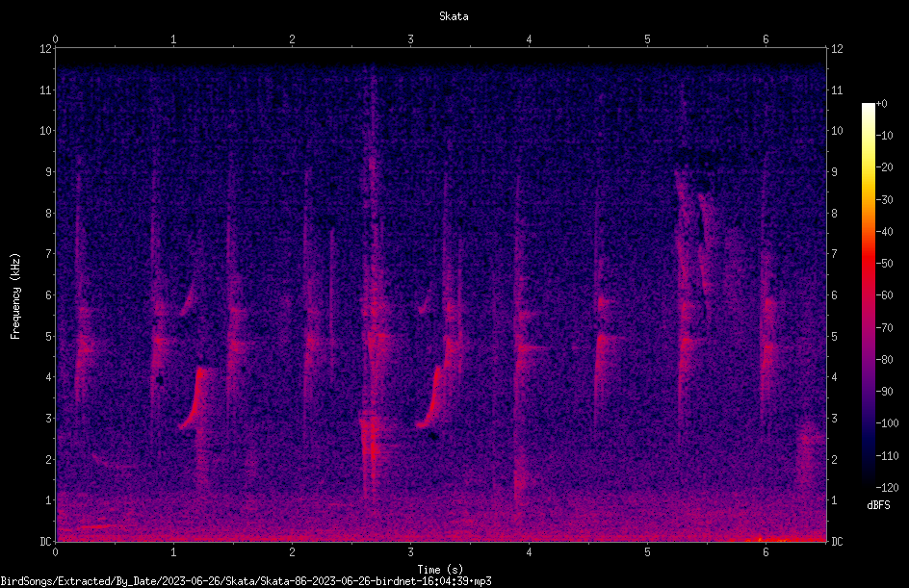
Task: Click the "5" tick on the left frequency axis
Action: (x=49, y=336)
